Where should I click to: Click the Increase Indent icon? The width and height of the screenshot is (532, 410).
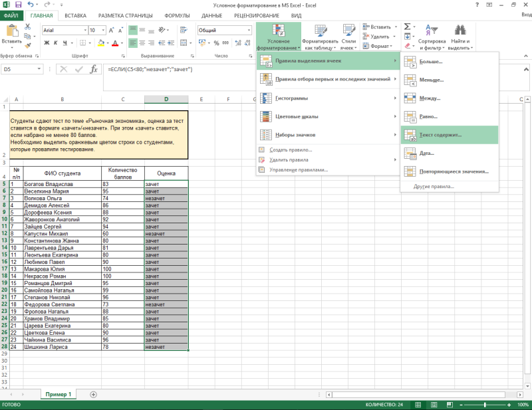pos(171,43)
